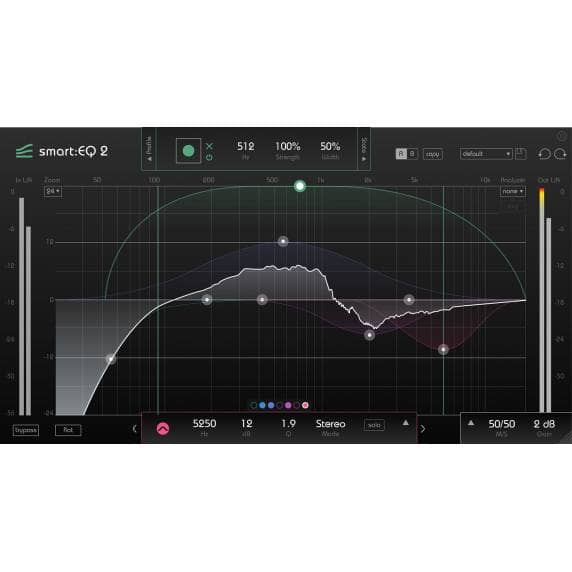The height and width of the screenshot is (572, 572).
Task: Click the pink bell filter type icon
Action: click(x=163, y=429)
